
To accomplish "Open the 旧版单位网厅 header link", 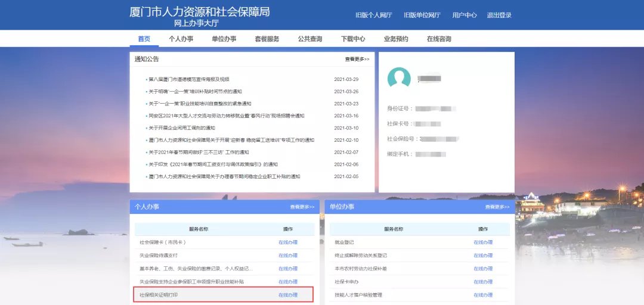I will [x=422, y=15].
